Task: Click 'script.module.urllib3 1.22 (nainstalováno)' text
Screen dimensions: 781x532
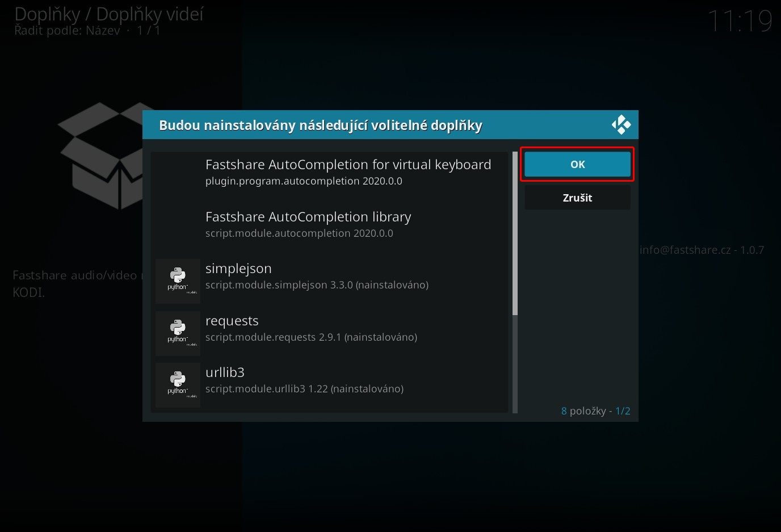Action: tap(304, 389)
